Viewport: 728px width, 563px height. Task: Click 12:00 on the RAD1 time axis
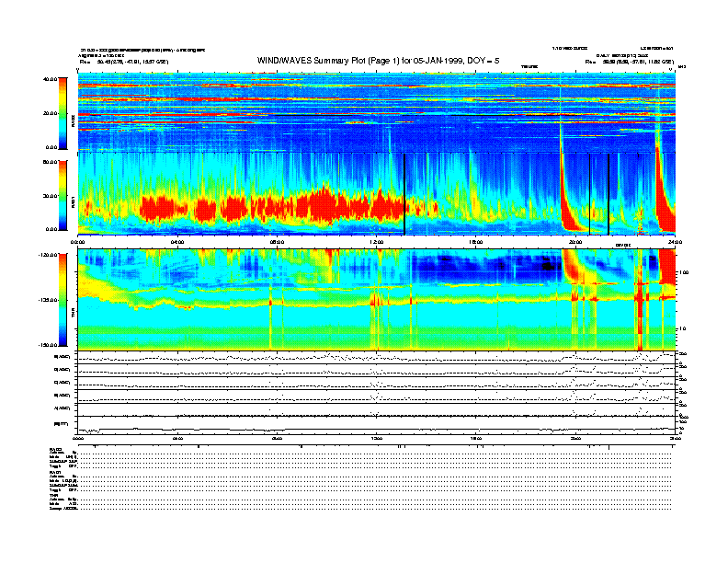[377, 242]
